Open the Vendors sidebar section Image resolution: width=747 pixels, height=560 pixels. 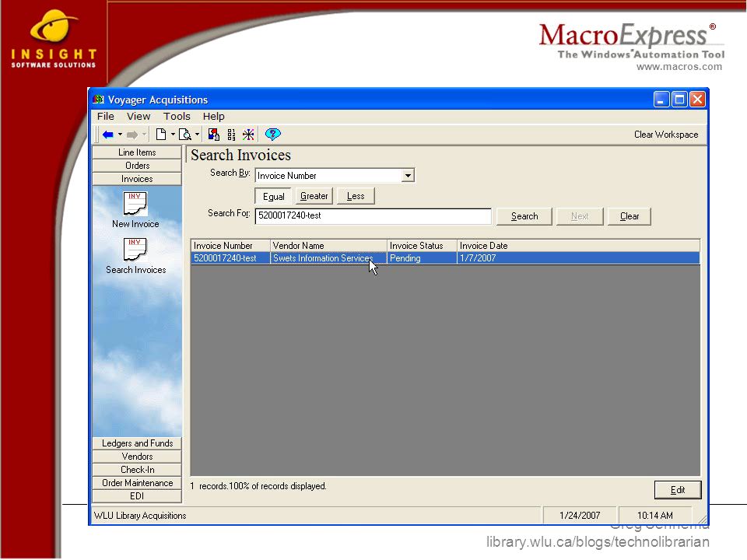pyautogui.click(x=137, y=457)
